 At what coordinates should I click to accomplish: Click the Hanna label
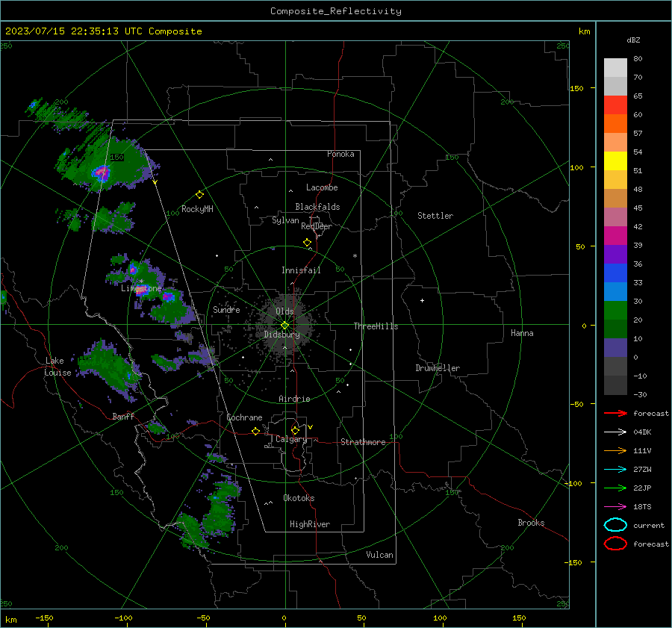tap(522, 333)
